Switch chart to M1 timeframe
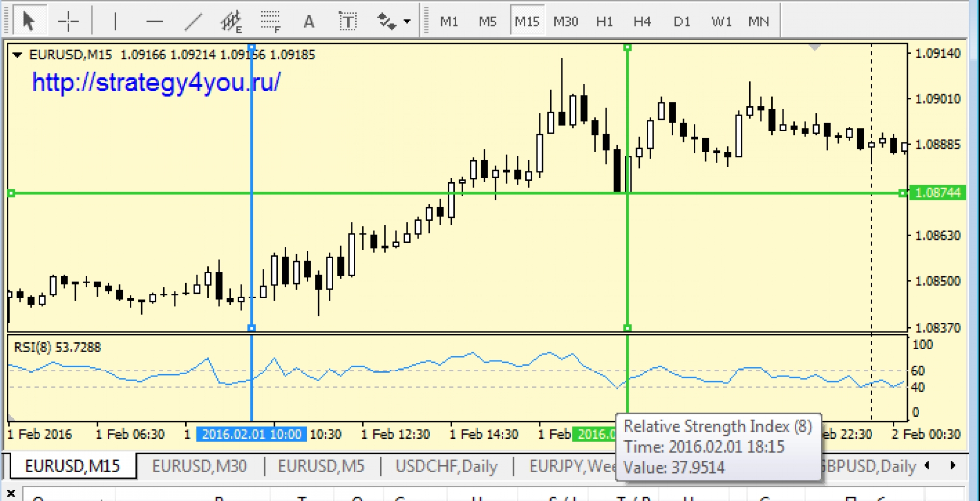Image resolution: width=980 pixels, height=501 pixels. (x=448, y=21)
